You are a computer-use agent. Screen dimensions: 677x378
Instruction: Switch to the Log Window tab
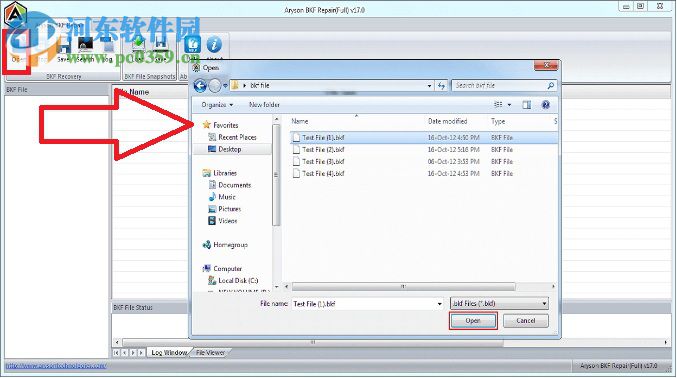pos(169,353)
